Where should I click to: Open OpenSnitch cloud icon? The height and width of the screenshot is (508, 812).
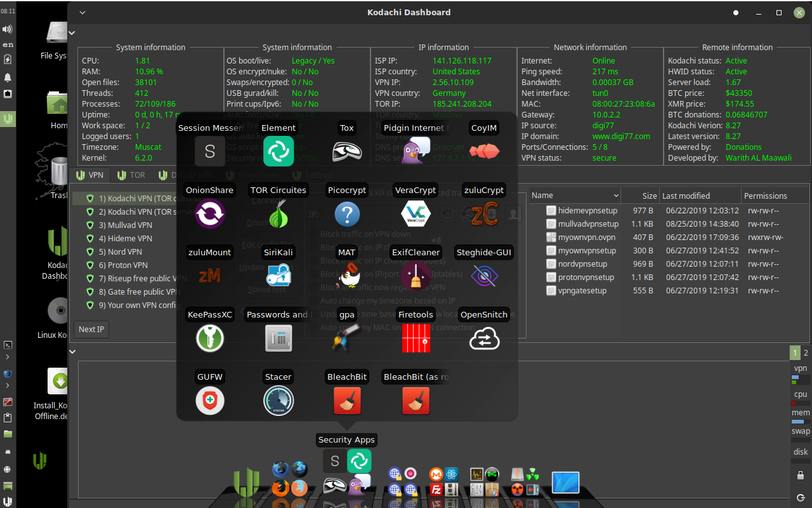point(484,338)
